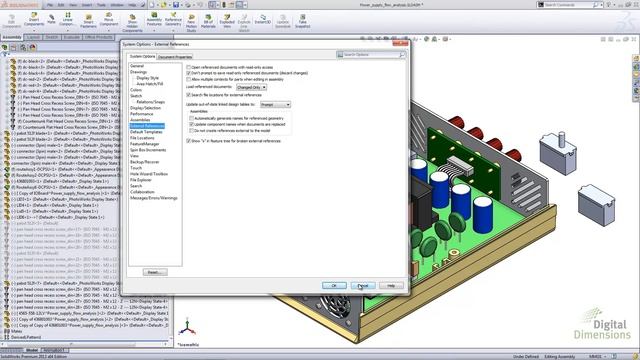The width and height of the screenshot is (640, 360).
Task: Click the Edit Component tool
Action: click(12, 20)
